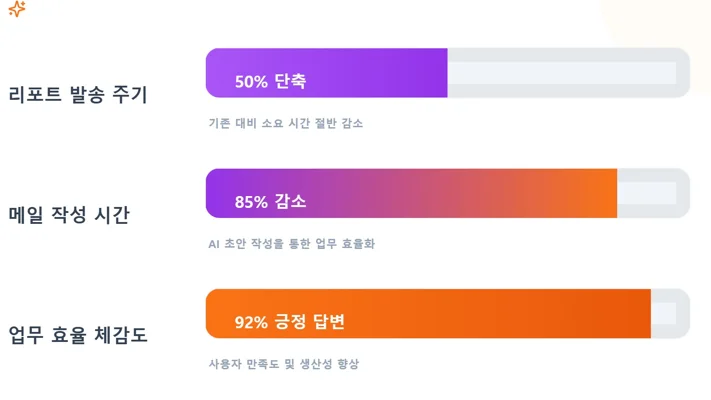Screen dimensions: 711x400
Task: Click the unfilled end of the 85% bar
Action: (x=650, y=193)
